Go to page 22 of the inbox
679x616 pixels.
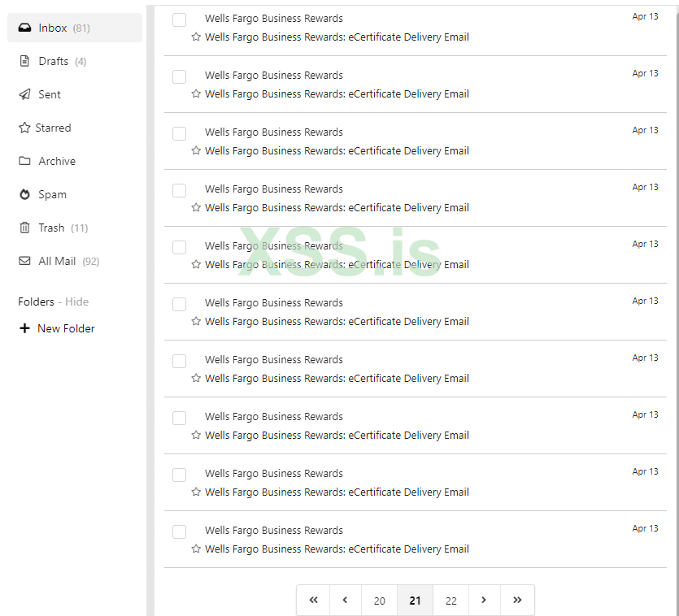tap(450, 601)
